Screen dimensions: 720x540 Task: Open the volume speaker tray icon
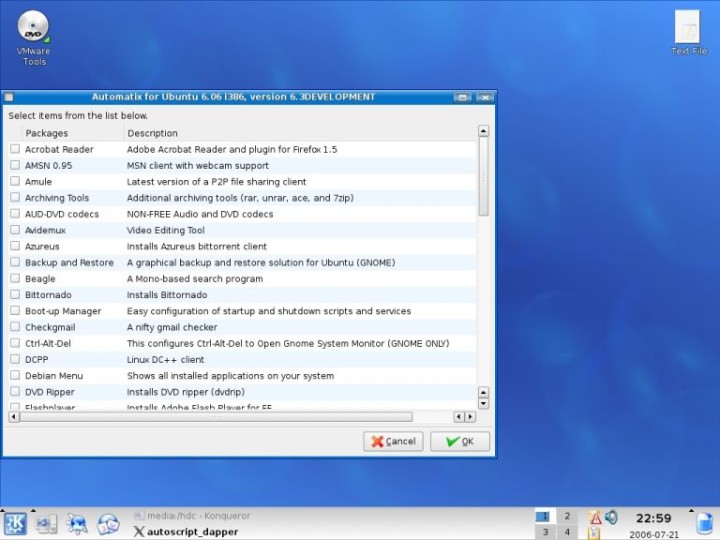611,518
